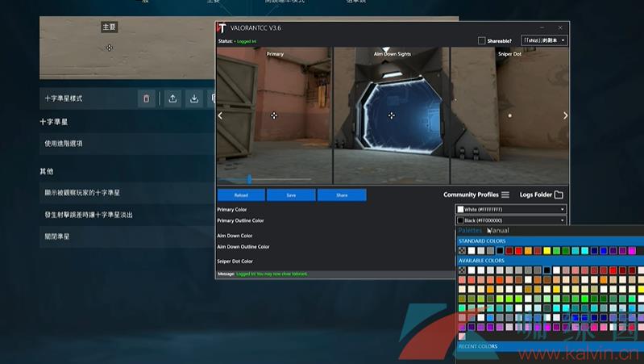The height and width of the screenshot is (364, 644).
Task: Switch to the Manual tab
Action: pos(498,230)
